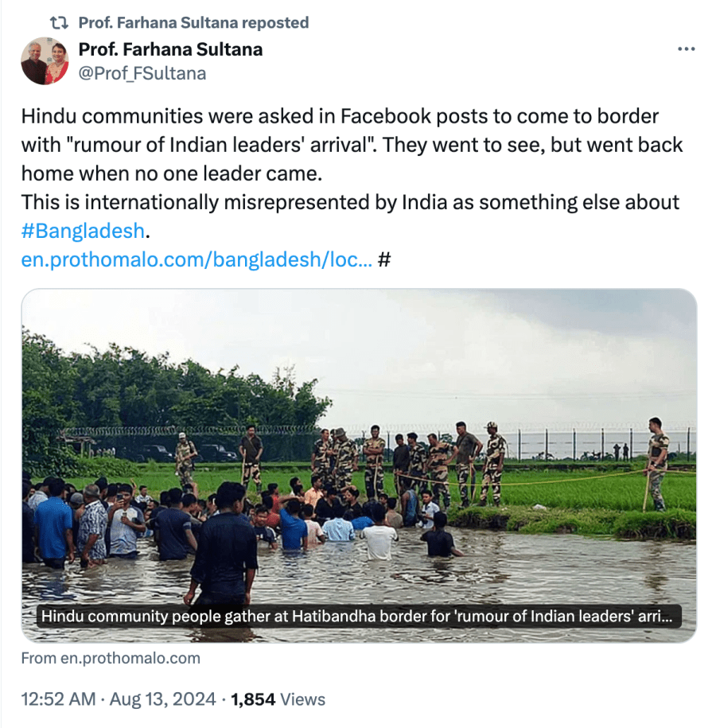Open the border gathering photo card
The height and width of the screenshot is (728, 716).
358,446
